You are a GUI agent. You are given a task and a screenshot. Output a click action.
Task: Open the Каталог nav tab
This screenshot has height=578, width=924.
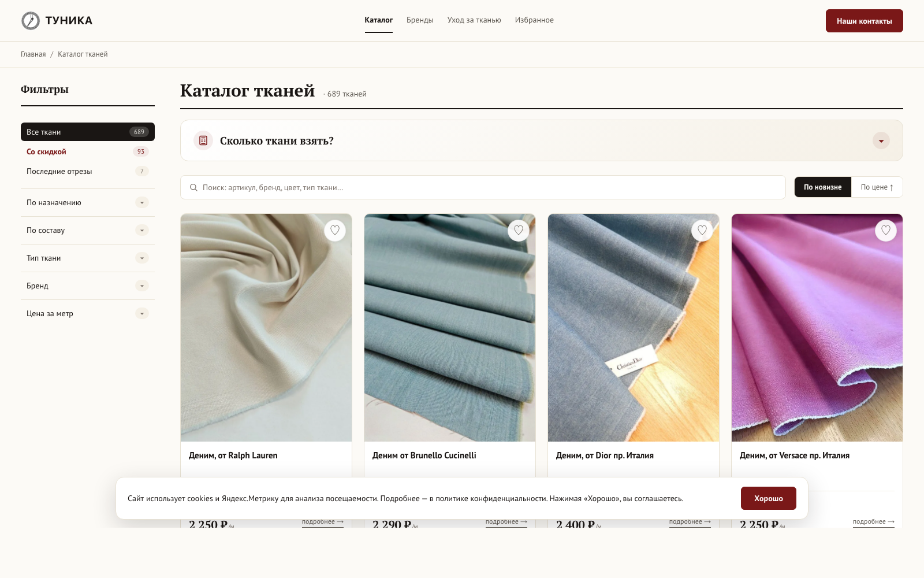pos(378,20)
